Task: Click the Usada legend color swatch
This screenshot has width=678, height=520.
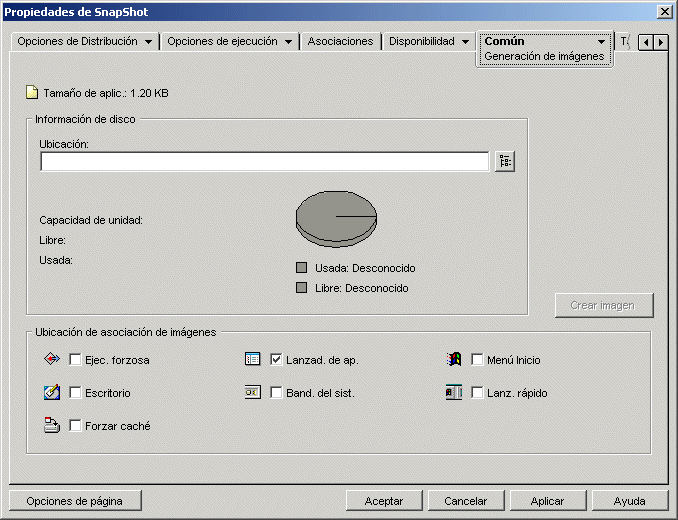Action: pyautogui.click(x=301, y=268)
